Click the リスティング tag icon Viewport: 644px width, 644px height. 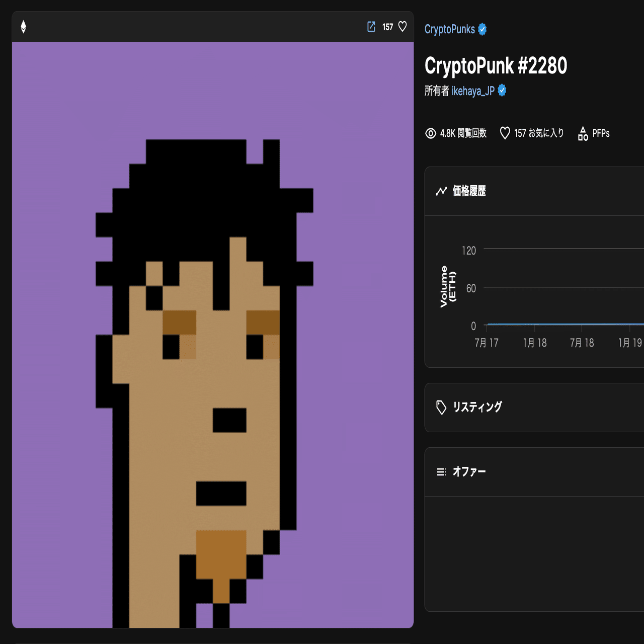(x=441, y=408)
